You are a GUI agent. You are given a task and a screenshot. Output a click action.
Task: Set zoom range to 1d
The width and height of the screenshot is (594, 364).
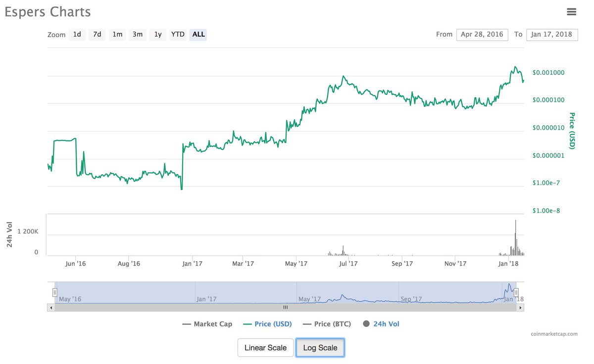coord(77,35)
